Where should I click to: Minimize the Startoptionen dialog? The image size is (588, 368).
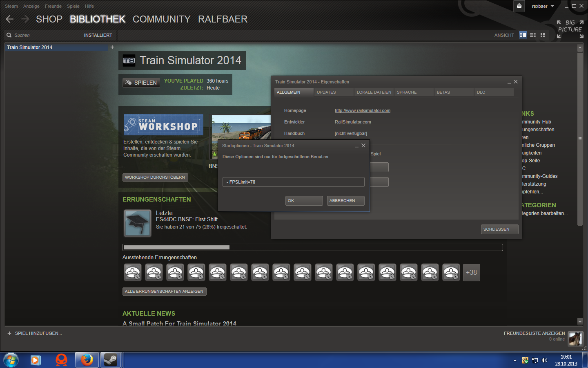(357, 146)
